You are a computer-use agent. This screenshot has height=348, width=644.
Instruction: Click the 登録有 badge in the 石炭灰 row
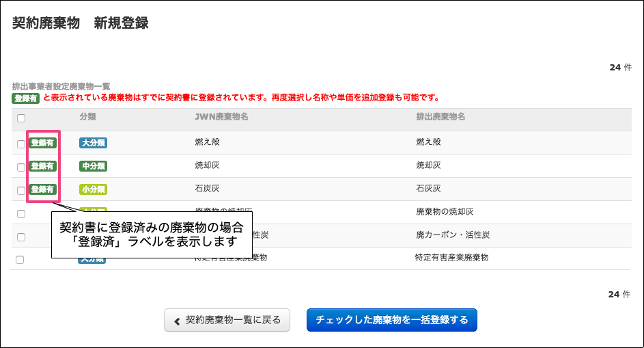pos(42,189)
